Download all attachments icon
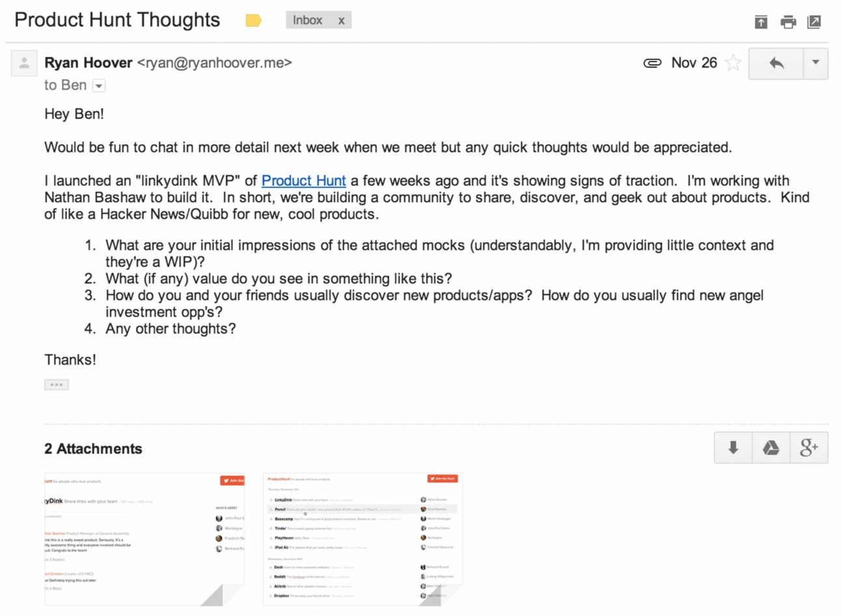The width and height of the screenshot is (841, 616). click(x=733, y=448)
